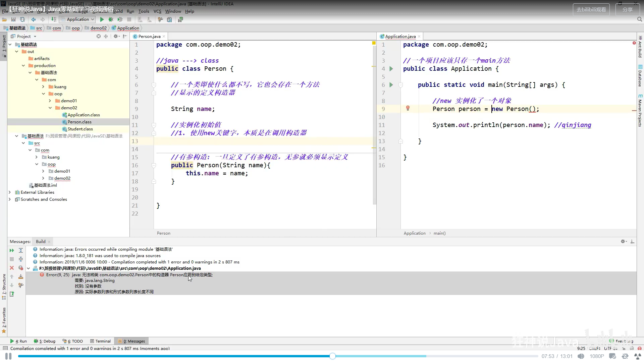Click the error bulb on line 9
Screen dimensions: 644x362
pyautogui.click(x=408, y=108)
